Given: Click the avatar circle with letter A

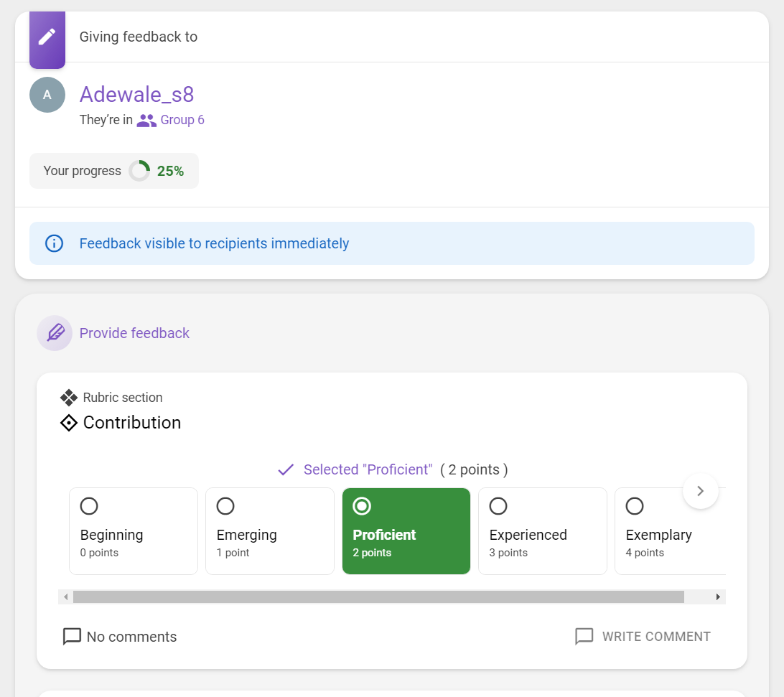Looking at the screenshot, I should 47,95.
